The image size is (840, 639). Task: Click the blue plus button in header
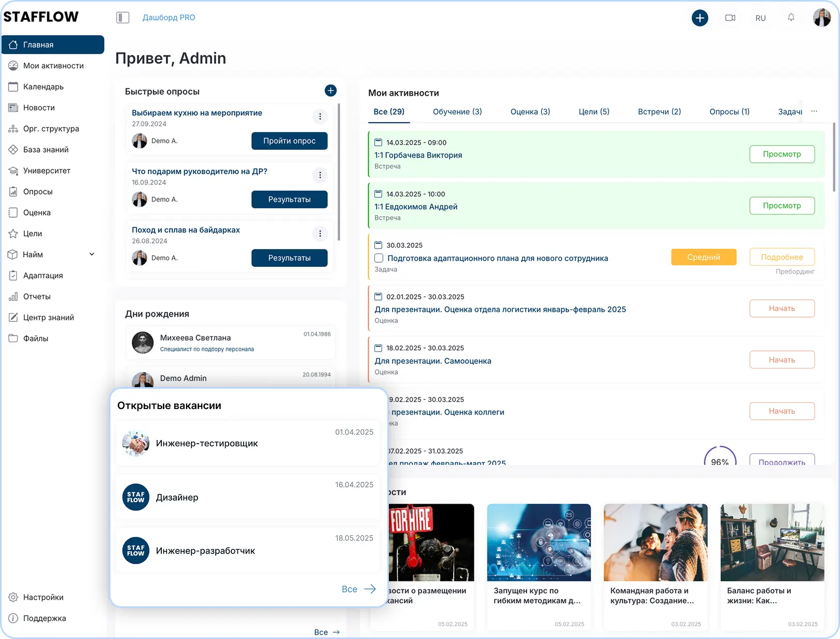(699, 18)
